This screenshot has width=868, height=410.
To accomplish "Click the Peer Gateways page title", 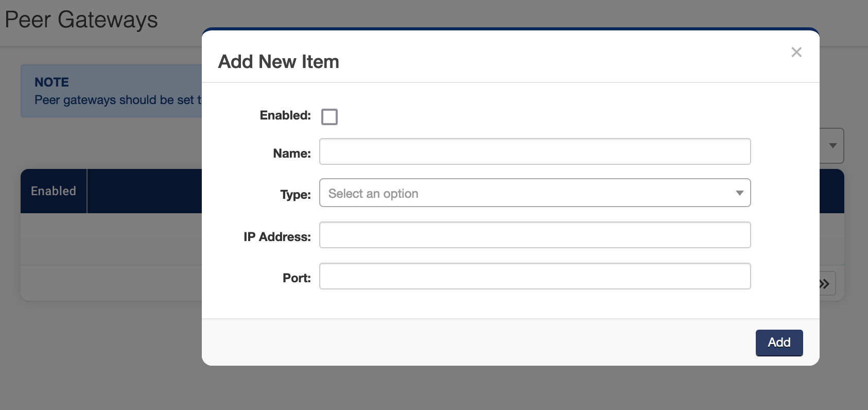I will (81, 20).
